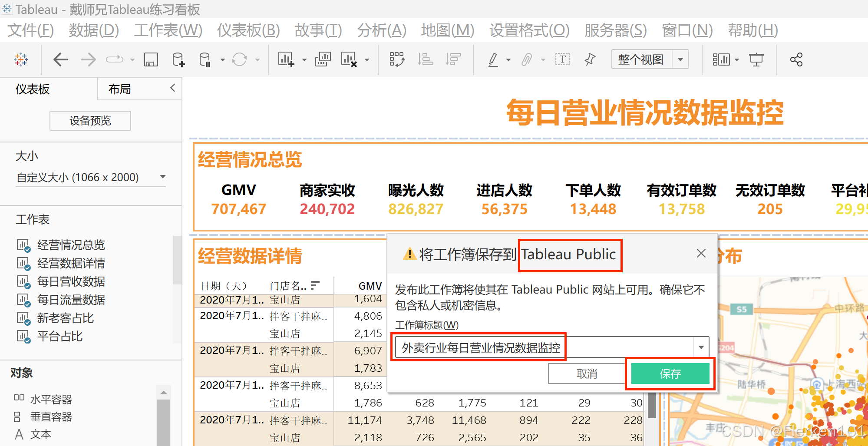Open the show/hide cards dropdown arrow

[737, 60]
